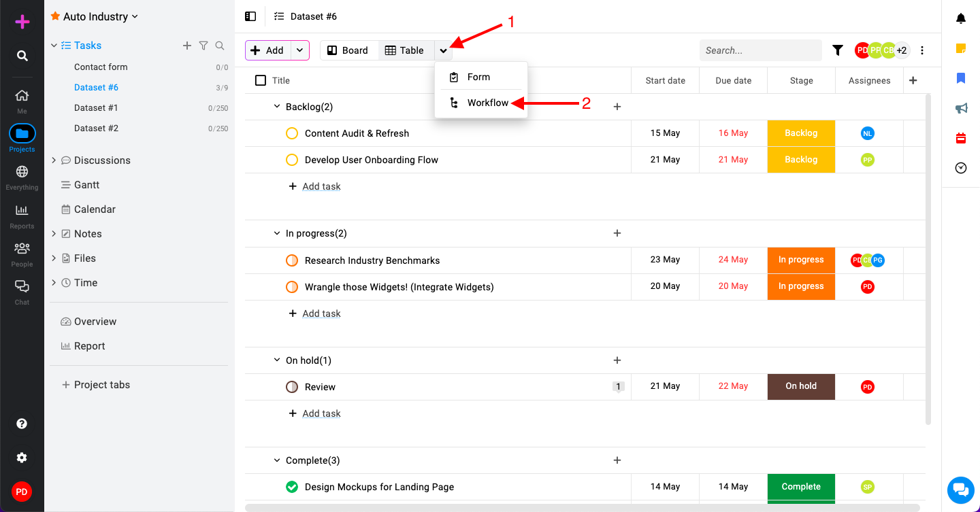Add a task in In progress group header
Viewport: 980px width, 512px height.
(x=617, y=233)
